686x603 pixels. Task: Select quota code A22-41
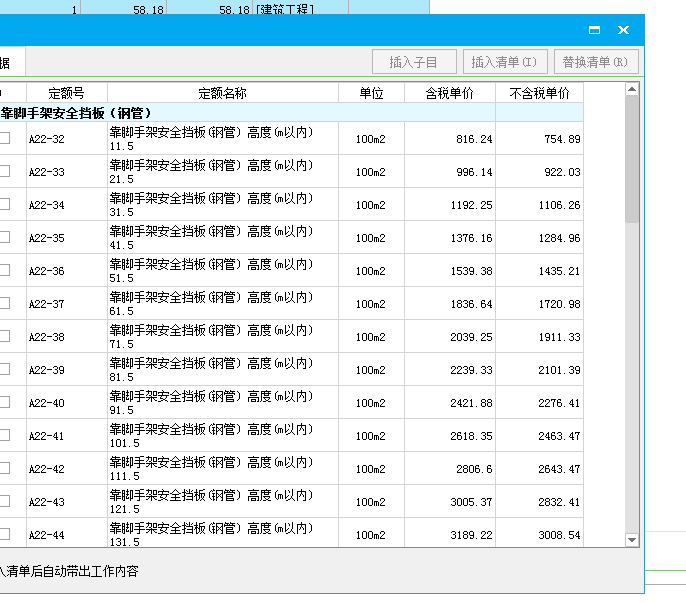pyautogui.click(x=47, y=436)
